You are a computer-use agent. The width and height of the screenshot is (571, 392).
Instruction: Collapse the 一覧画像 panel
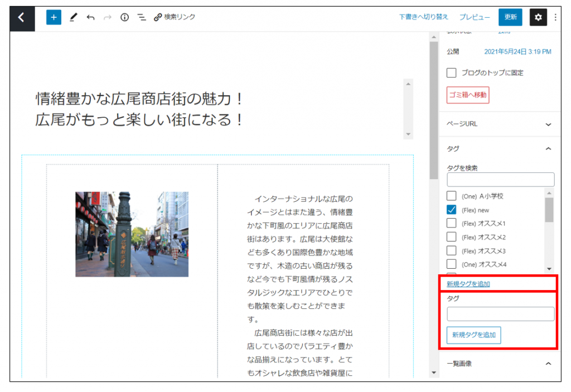tap(548, 364)
